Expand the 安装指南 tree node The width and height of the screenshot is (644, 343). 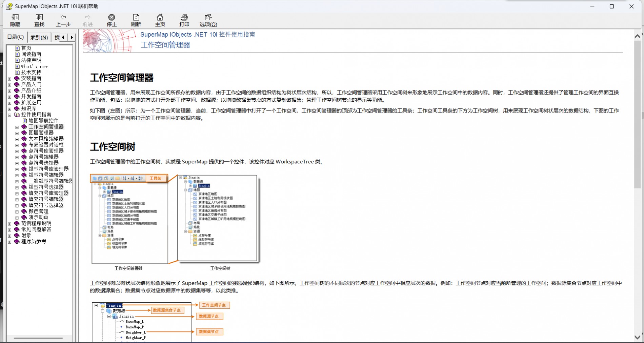pos(9,79)
